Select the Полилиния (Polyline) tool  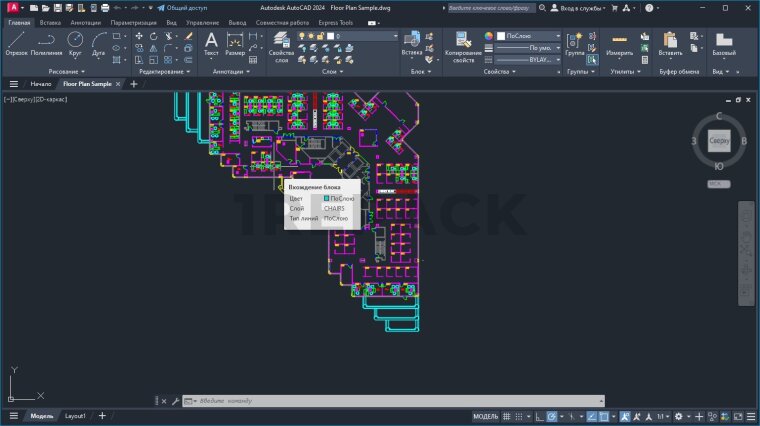point(46,44)
